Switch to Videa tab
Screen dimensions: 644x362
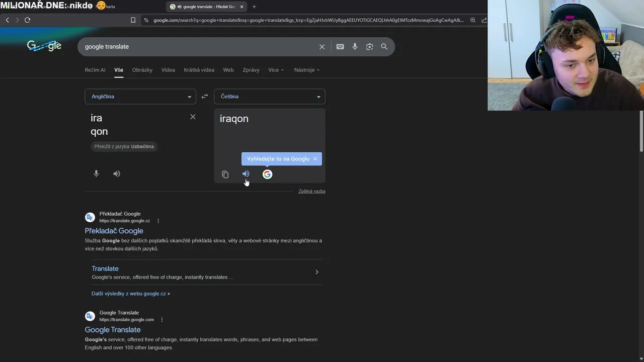pos(168,70)
